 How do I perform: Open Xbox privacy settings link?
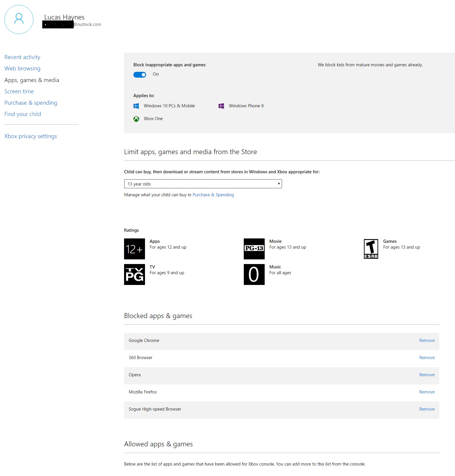[x=31, y=136]
